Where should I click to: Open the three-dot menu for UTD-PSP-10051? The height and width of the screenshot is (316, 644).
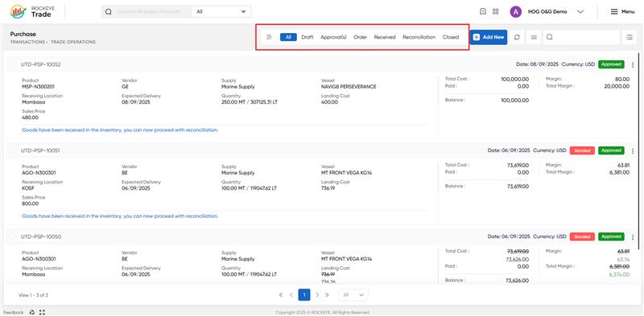tap(633, 151)
